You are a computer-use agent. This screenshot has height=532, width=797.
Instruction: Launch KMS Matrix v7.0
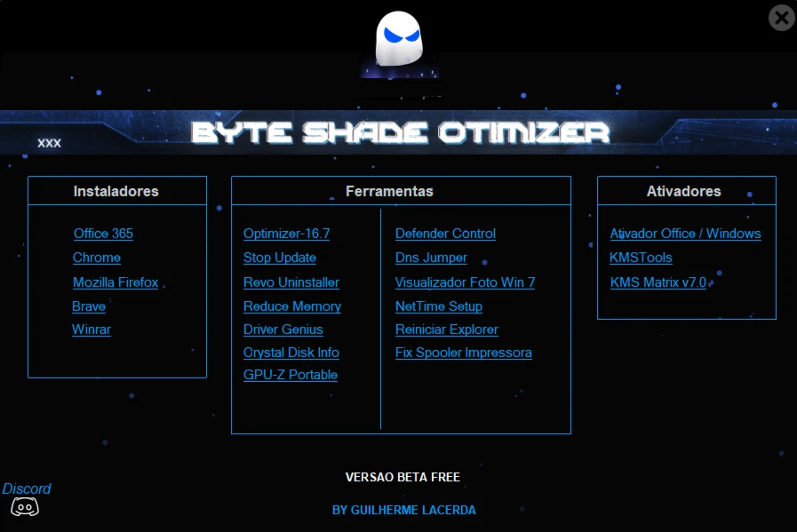coord(658,282)
